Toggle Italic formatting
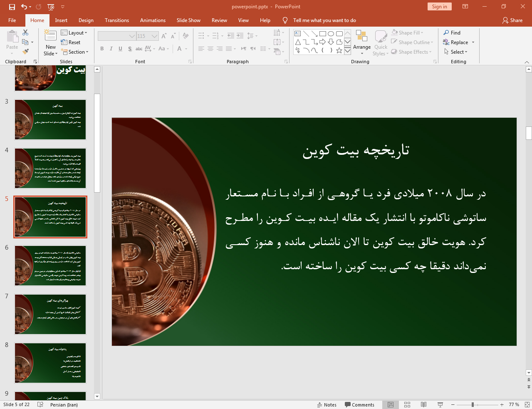 (111, 49)
